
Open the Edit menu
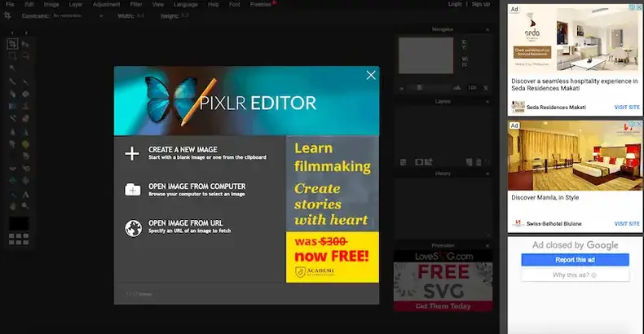pos(29,4)
